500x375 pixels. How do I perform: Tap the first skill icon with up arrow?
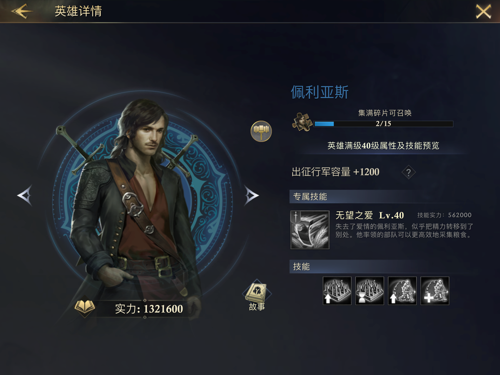coord(337,290)
